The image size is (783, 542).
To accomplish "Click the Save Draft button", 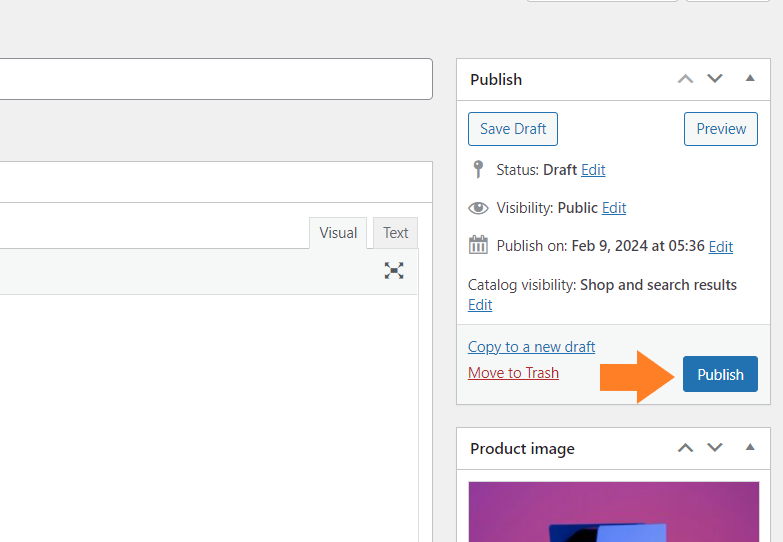I will click(x=513, y=129).
